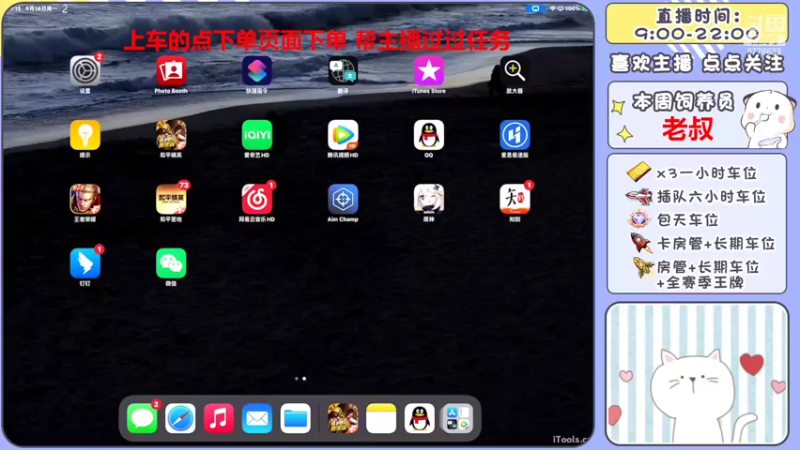Viewport: 800px width, 450px height.
Task: Open the Shortcuts app (快捷指令)
Action: 257,71
